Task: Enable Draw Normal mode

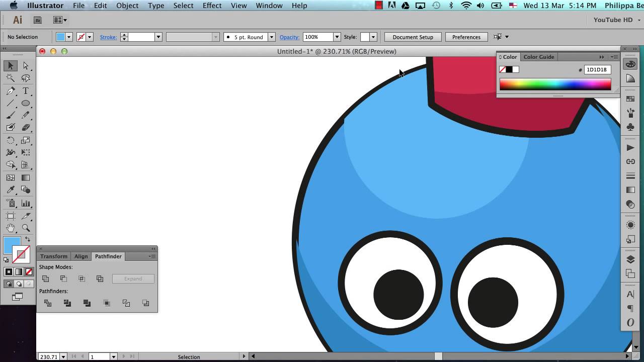Action: click(x=9, y=284)
